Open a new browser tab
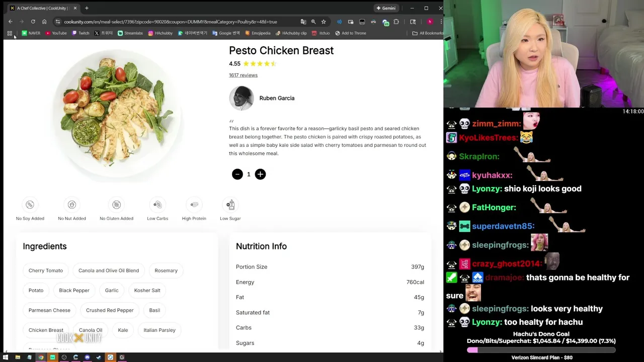Screen dimensions: 644x362 tap(87, 8)
